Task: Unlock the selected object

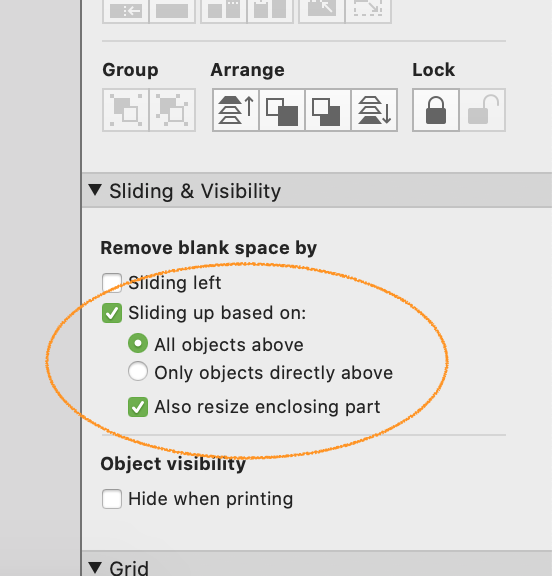Action: coord(483,110)
